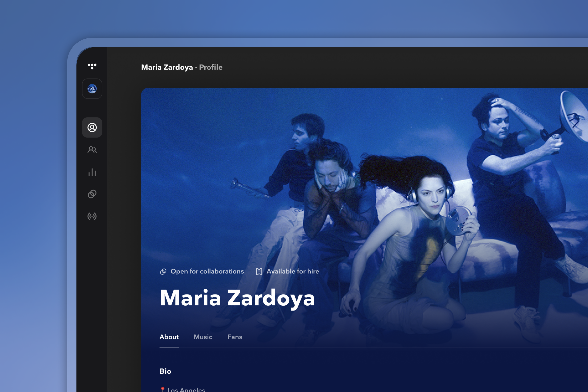
Task: Click the large Maria Zardoya artist name
Action: pos(237,298)
